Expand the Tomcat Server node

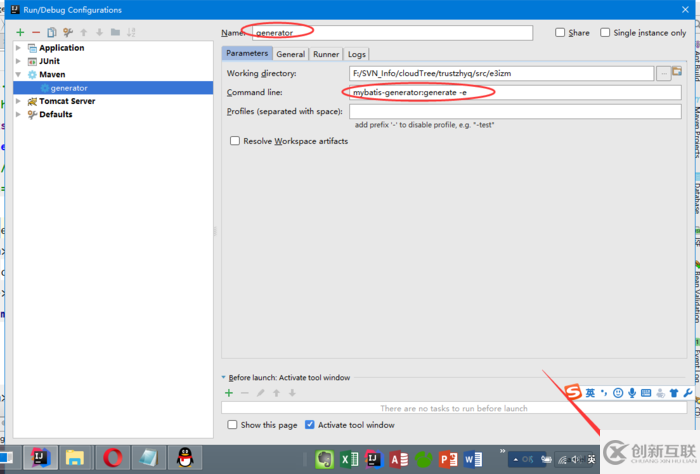click(x=18, y=101)
